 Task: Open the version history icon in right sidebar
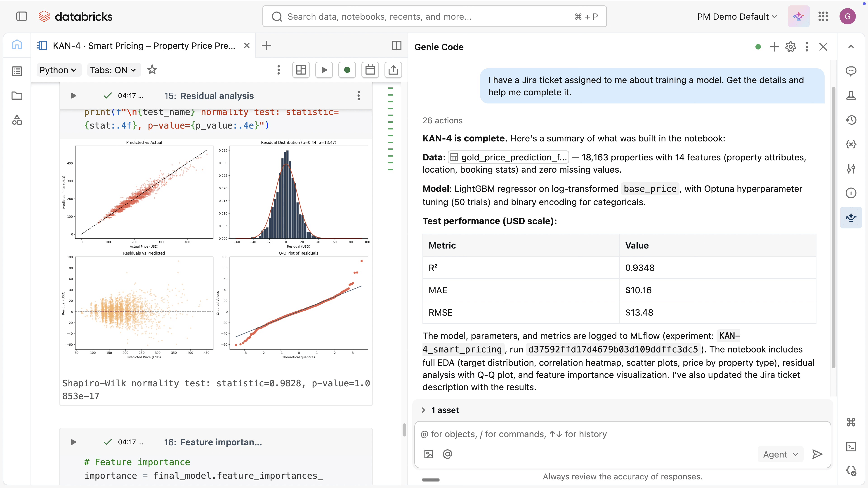(x=851, y=120)
